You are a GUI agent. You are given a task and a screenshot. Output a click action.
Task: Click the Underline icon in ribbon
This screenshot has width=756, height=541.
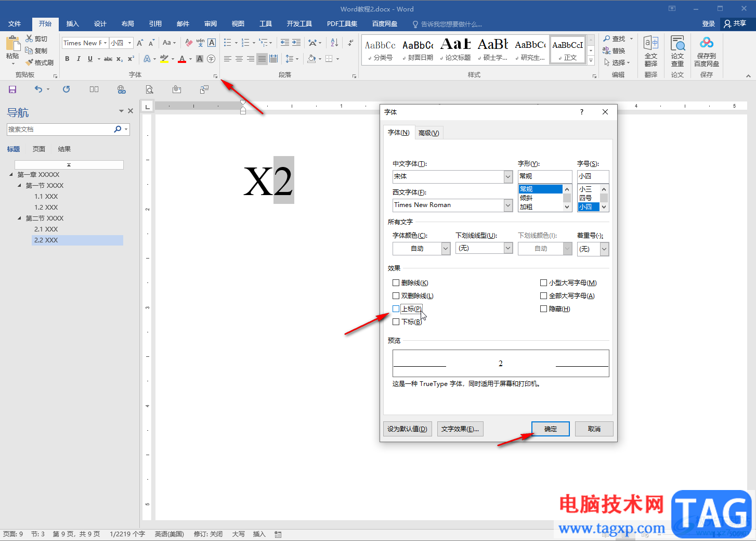(90, 59)
